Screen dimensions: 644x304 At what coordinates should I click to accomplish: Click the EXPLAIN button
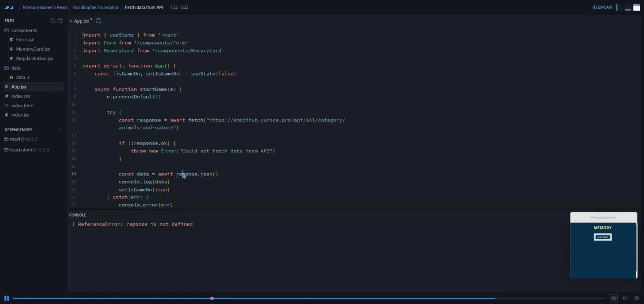603,7
